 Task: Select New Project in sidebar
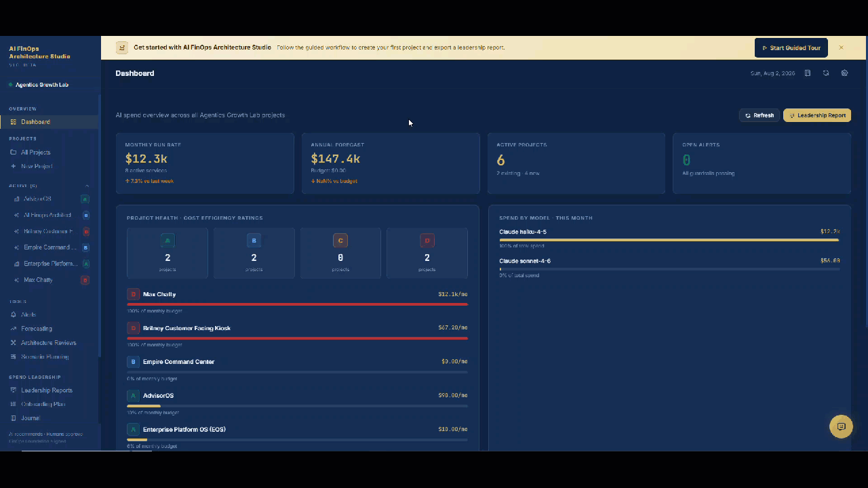(x=50, y=166)
